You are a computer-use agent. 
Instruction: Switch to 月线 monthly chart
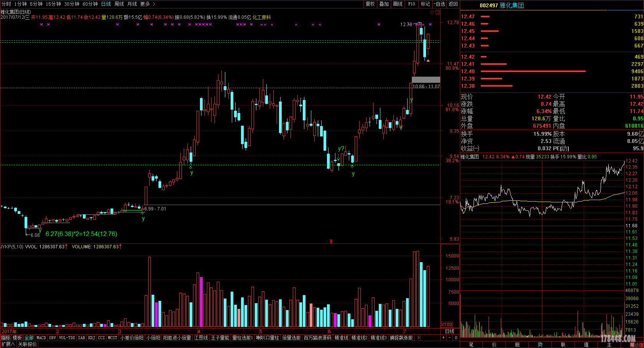132,4
